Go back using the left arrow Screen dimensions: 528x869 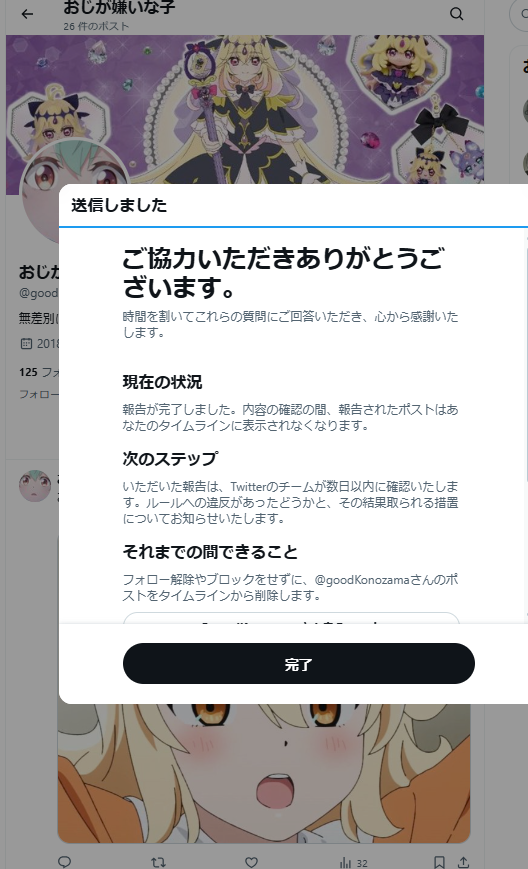point(27,14)
